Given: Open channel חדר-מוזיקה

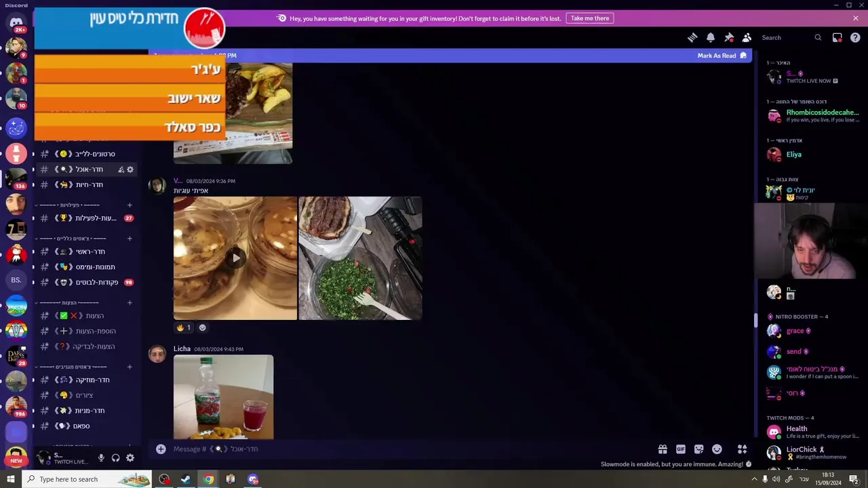Looking at the screenshot, I should tap(86, 380).
